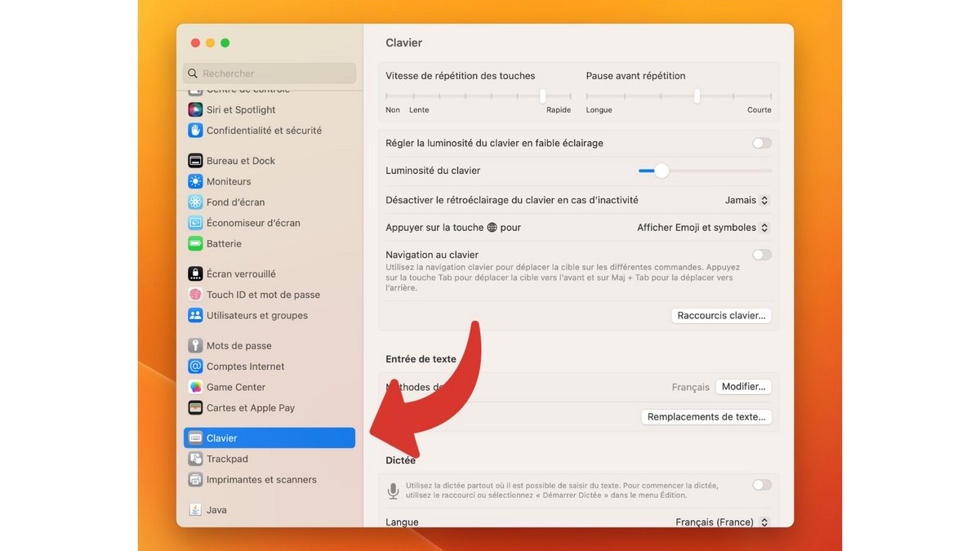Open the Touch ID fingerprint icon
The width and height of the screenshot is (980, 551).
[x=195, y=295]
